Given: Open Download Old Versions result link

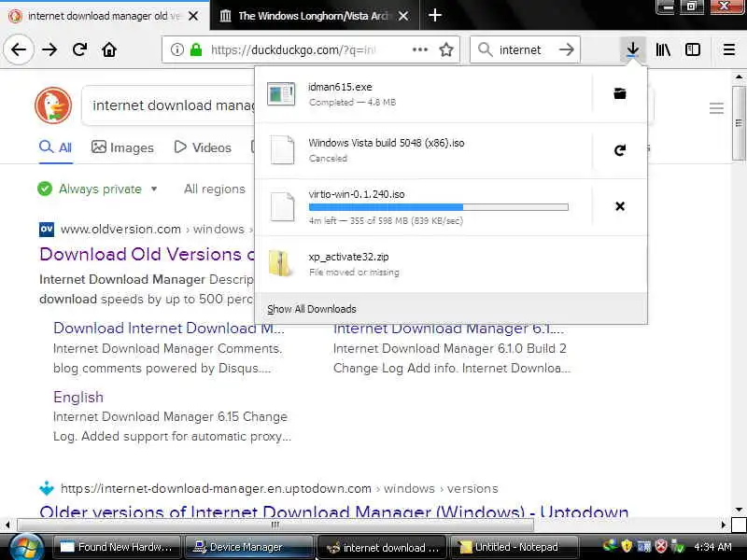Looking at the screenshot, I should (x=148, y=254).
